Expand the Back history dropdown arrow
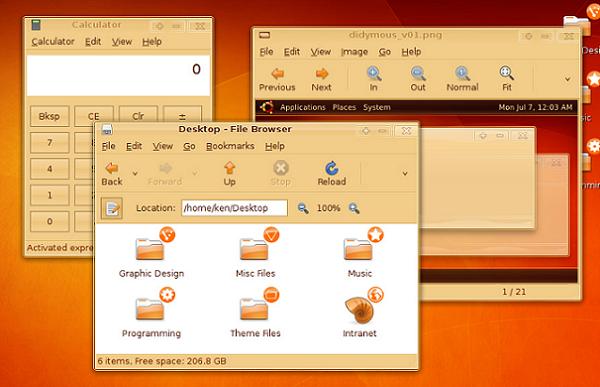The width and height of the screenshot is (600, 387). tap(135, 173)
